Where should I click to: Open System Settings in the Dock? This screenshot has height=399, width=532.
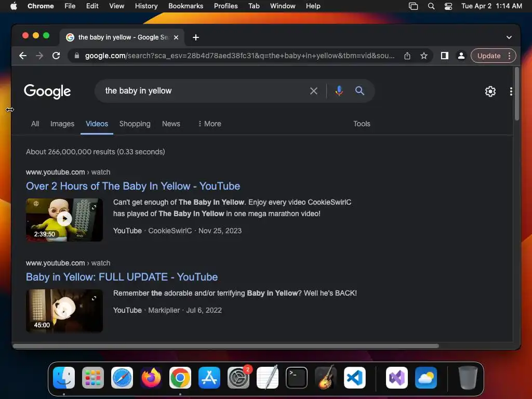tap(238, 378)
